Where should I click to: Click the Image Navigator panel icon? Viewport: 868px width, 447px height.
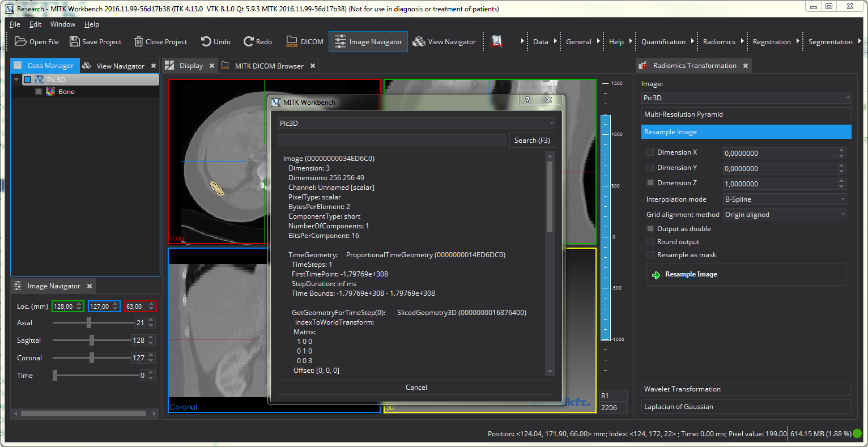18,286
